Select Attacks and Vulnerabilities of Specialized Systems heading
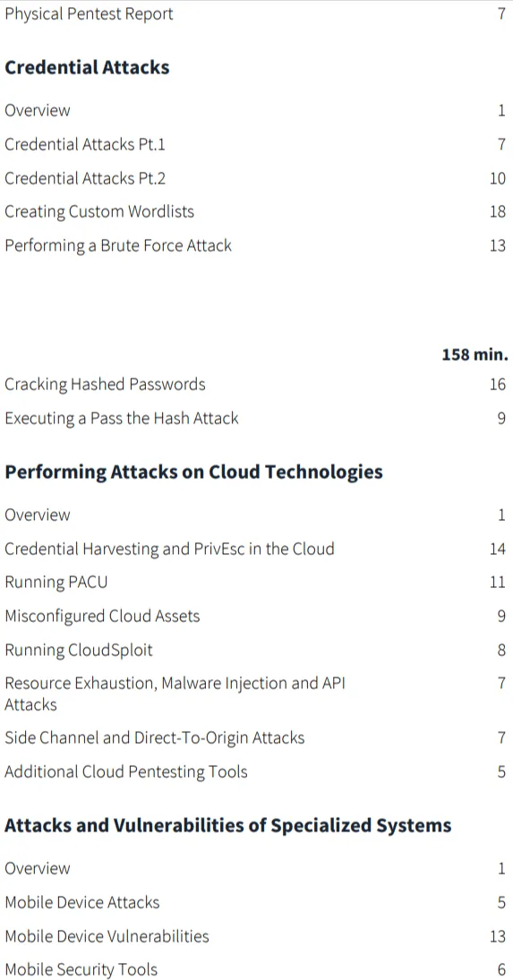Image resolution: width=513 pixels, height=980 pixels. [x=228, y=825]
